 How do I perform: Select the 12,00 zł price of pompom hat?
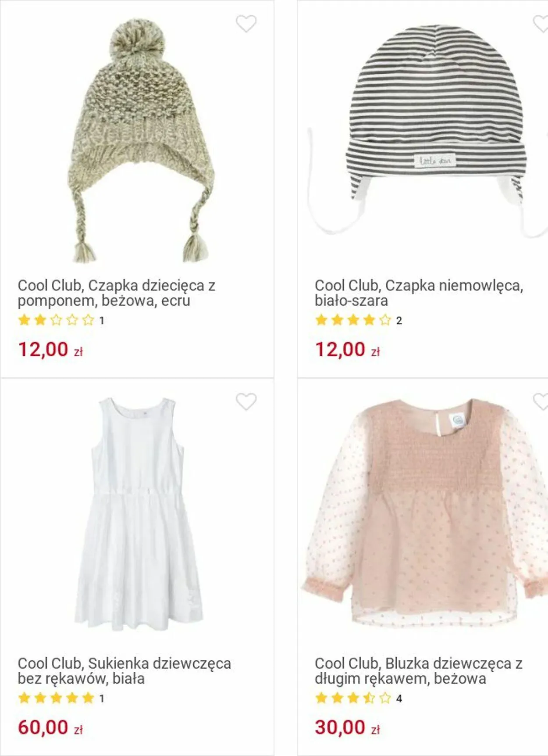tap(50, 350)
